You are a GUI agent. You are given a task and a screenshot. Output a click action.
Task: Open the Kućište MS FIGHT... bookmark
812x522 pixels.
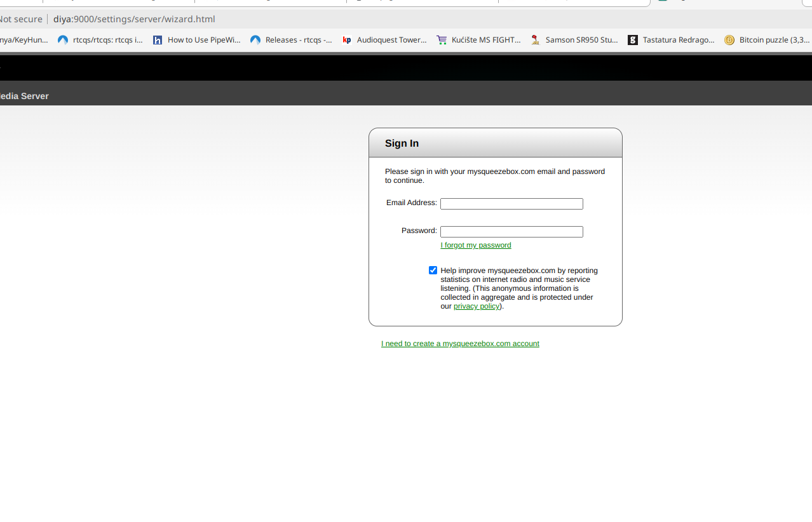tap(479, 40)
